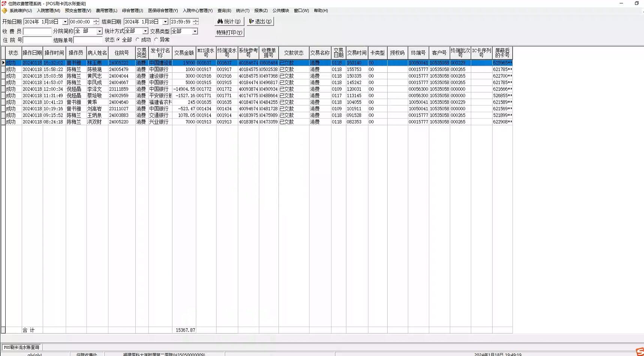
Task: Click the end time field 23:59:59
Action: tap(181, 22)
